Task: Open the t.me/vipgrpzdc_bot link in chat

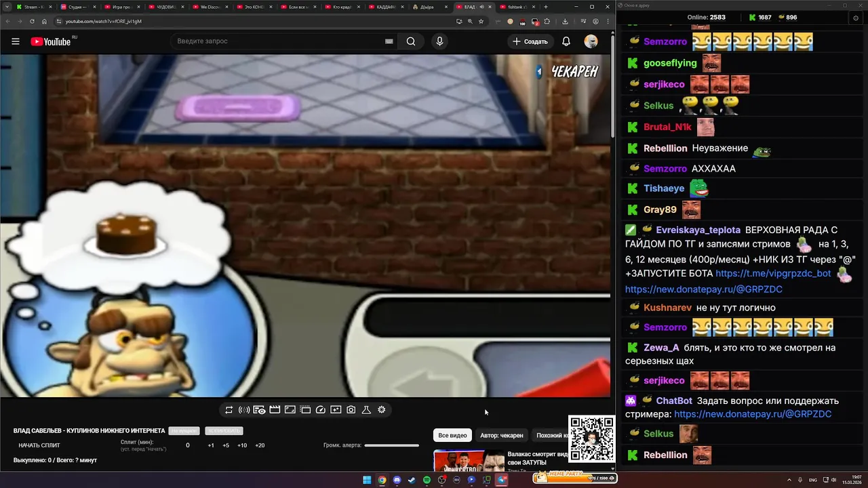Action: [773, 273]
